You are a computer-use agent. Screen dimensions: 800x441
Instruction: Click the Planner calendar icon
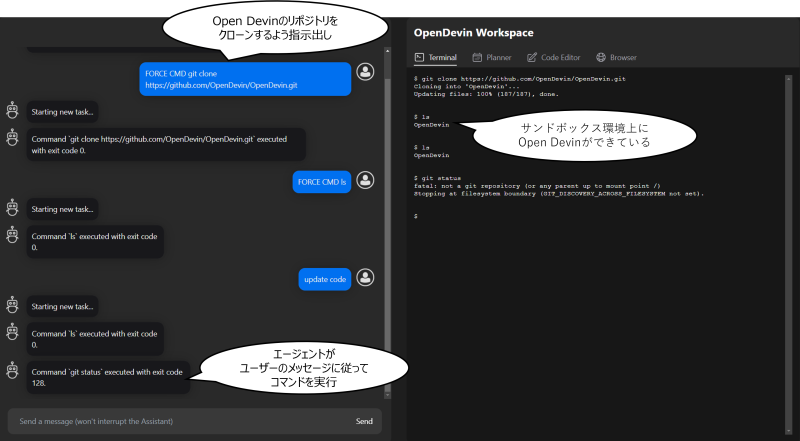click(477, 58)
